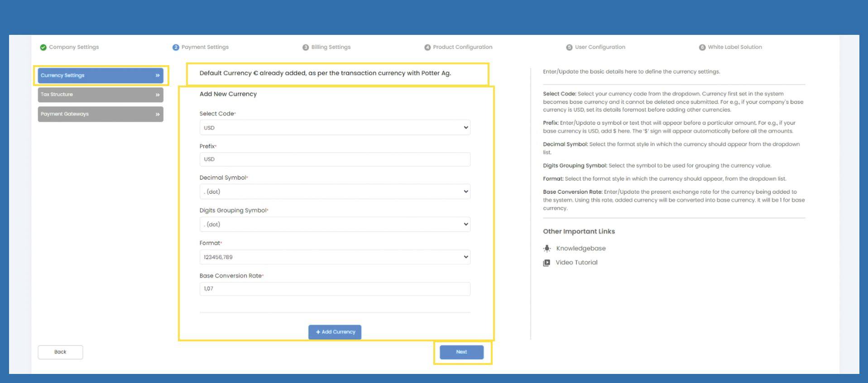Click the Video Tutorial play icon
The height and width of the screenshot is (383, 868).
547,263
